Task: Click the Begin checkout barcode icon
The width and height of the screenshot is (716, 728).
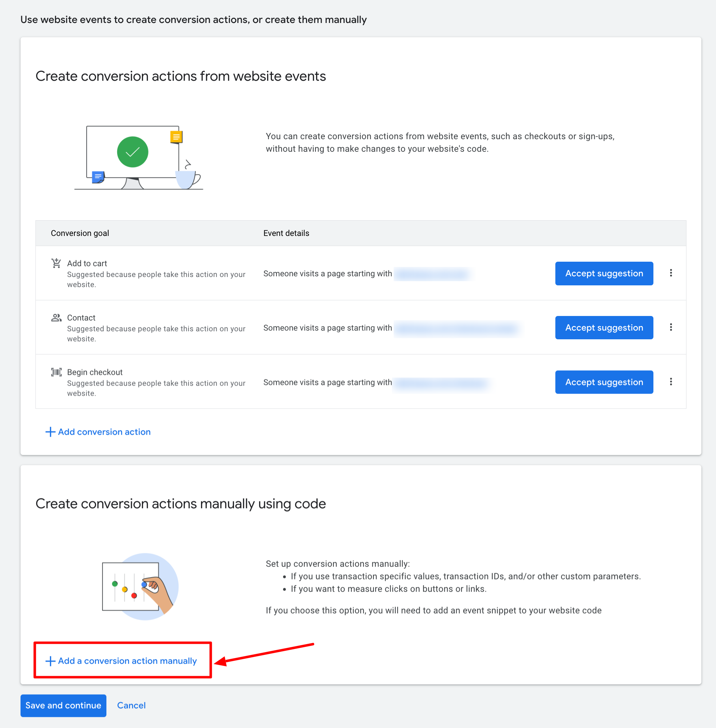Action: tap(56, 372)
